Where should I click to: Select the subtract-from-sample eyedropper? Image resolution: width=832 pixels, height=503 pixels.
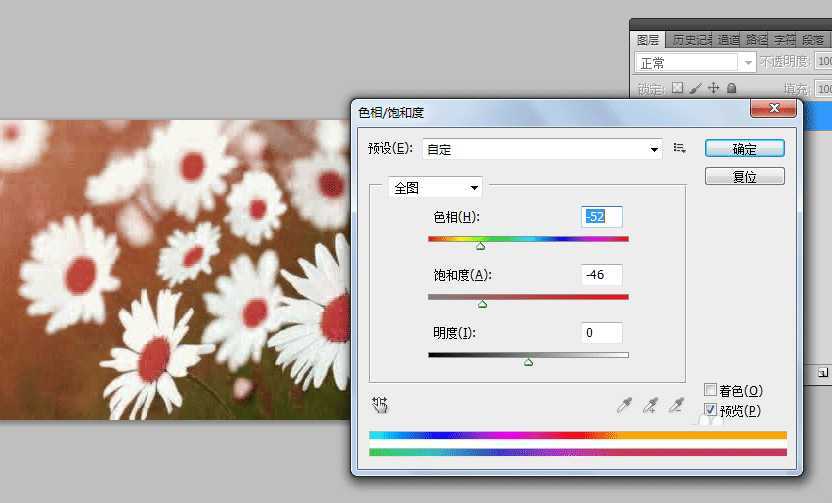(x=677, y=404)
